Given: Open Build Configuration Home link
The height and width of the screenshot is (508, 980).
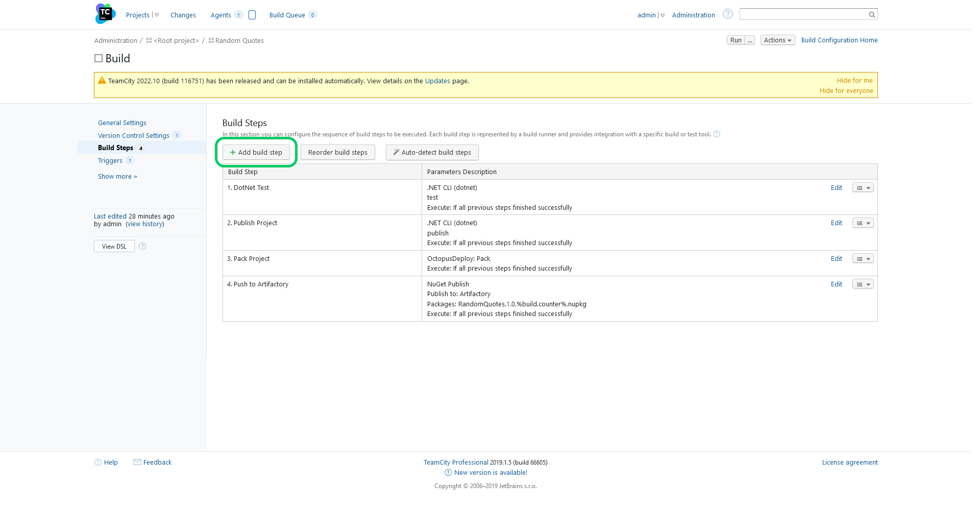Looking at the screenshot, I should pos(840,40).
